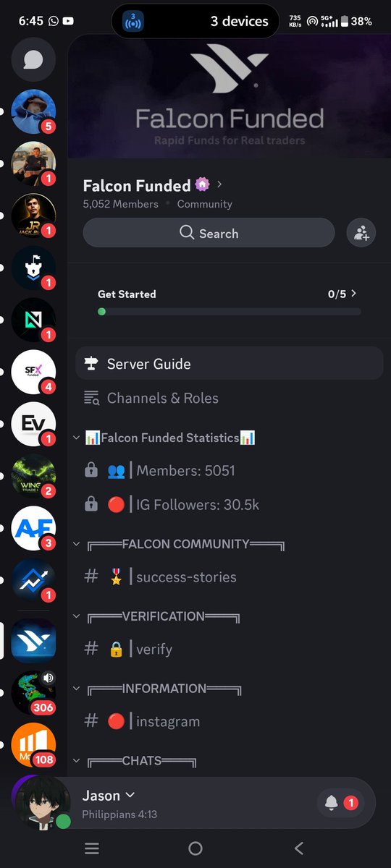Open instagram channel
391x868 pixels.
229,721
